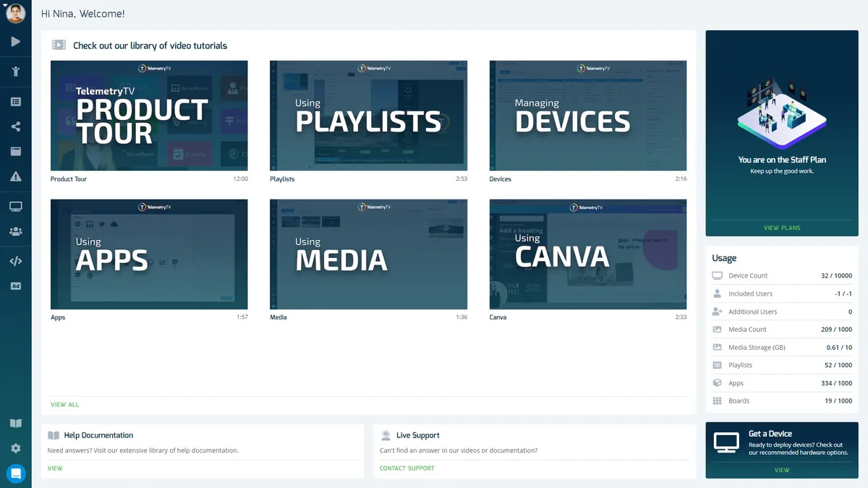Viewport: 868px width, 488px height.
Task: Select the person figure icon in sidebar
Action: coord(16,71)
